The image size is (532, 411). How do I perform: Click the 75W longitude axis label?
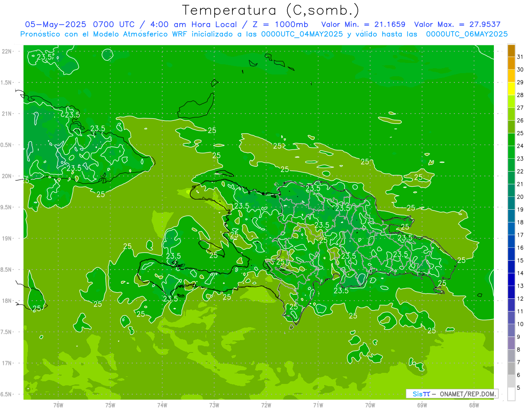[x=110, y=405]
